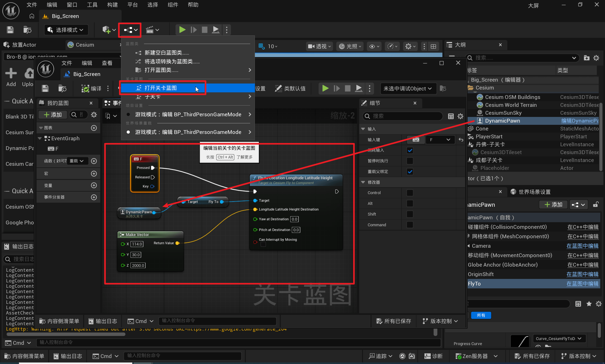Screen dimensions: 605x364
Task: Select DynamicPawn in the outliner
Action: [503, 121]
